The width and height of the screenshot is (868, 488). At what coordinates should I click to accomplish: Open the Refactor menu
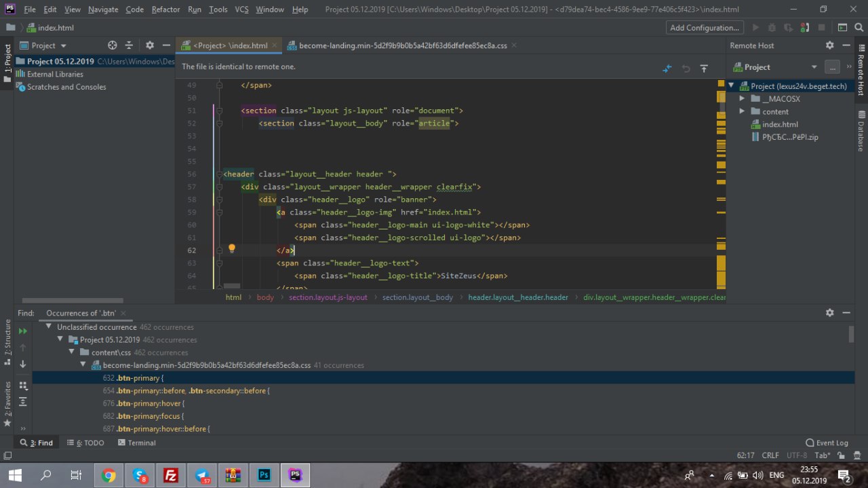tap(165, 10)
